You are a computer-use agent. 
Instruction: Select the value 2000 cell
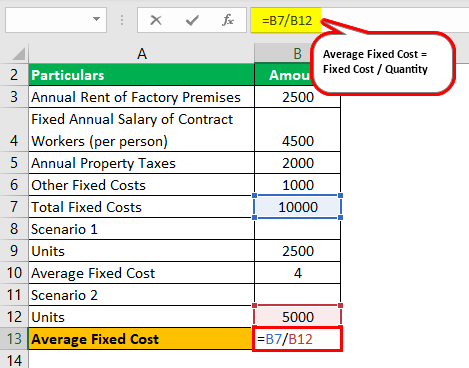pyautogui.click(x=297, y=163)
